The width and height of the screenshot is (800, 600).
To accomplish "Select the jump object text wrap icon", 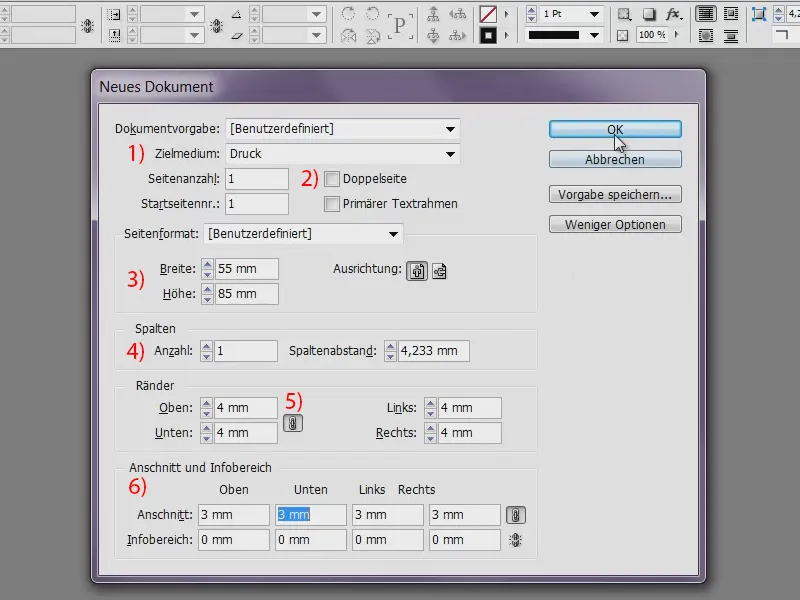I will pos(731,36).
